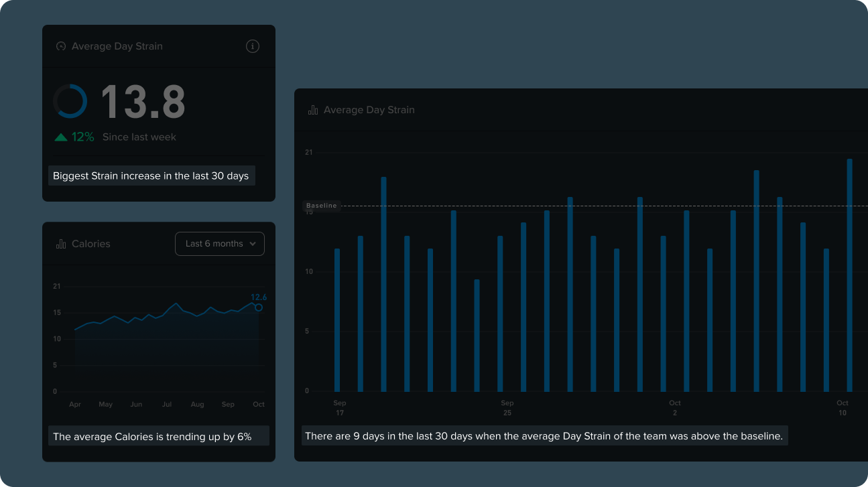Open the info tooltip on the Strain card
Viewport: 868px width, 487px height.
coord(252,46)
